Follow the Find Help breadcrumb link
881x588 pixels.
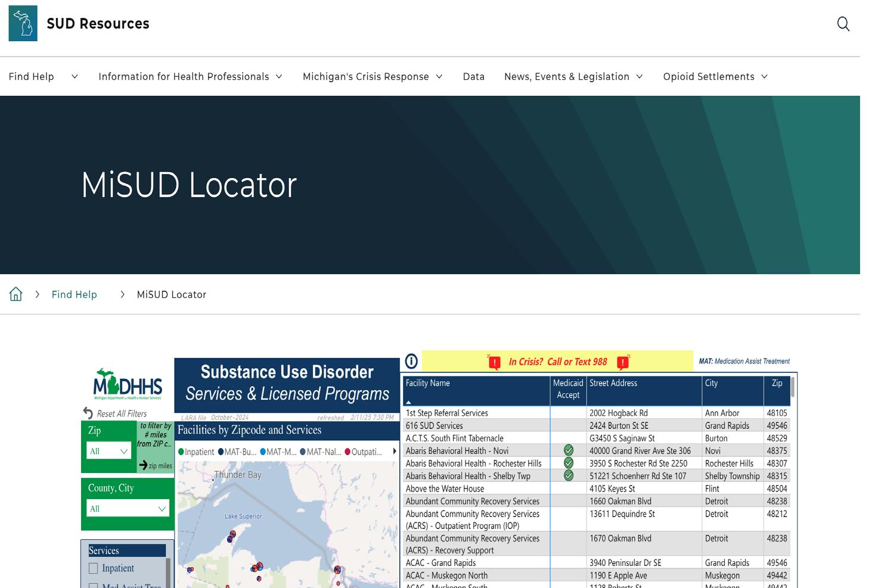click(74, 294)
